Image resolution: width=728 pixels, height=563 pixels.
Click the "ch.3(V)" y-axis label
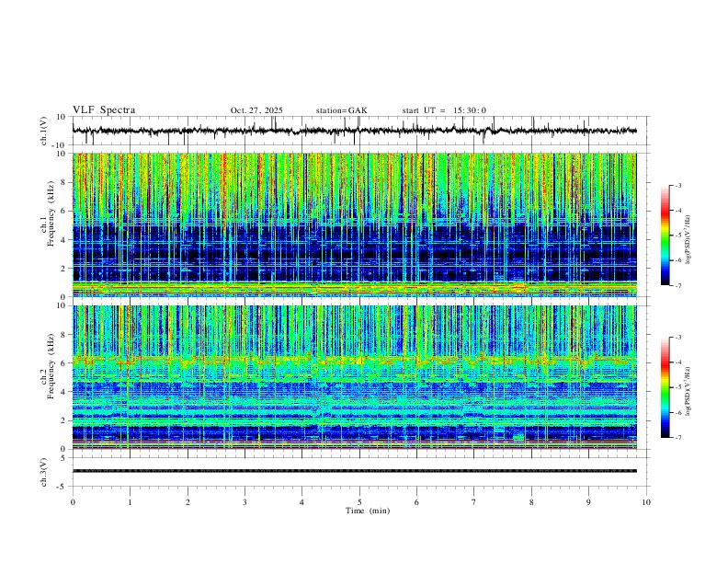click(44, 472)
